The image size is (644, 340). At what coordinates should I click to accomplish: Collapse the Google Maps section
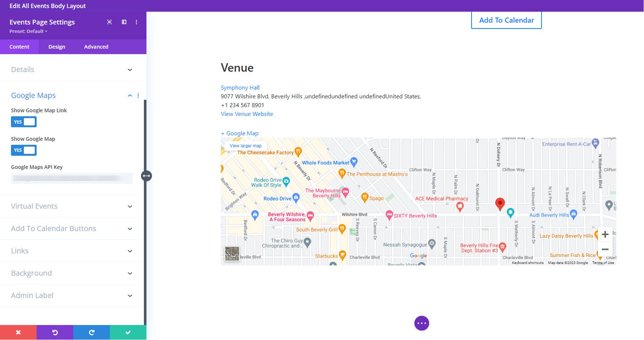[130, 95]
